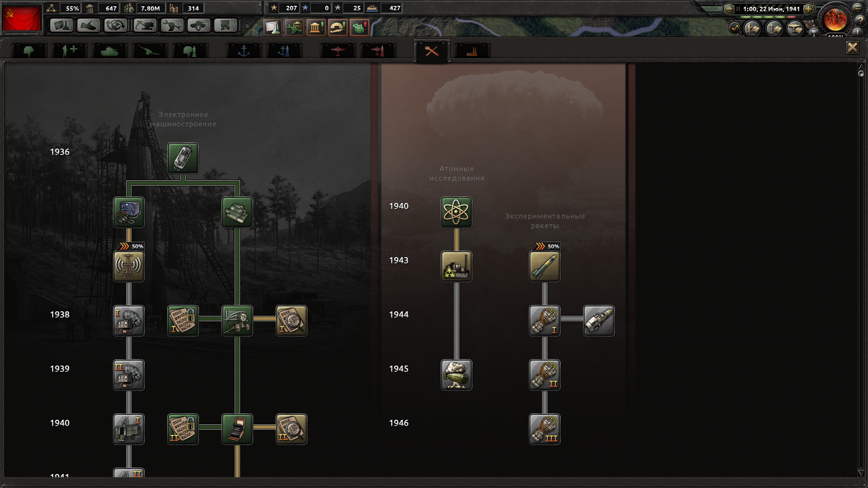
Task: Switch to the land doctrine research tab
Action: (190, 51)
